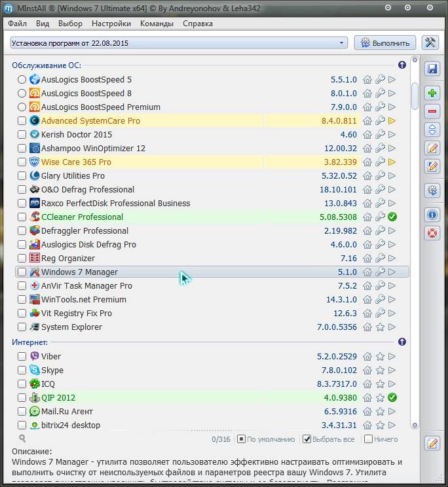Viewport: 448px width, 487px height.
Task: Check the Skype checkbox
Action: click(22, 370)
